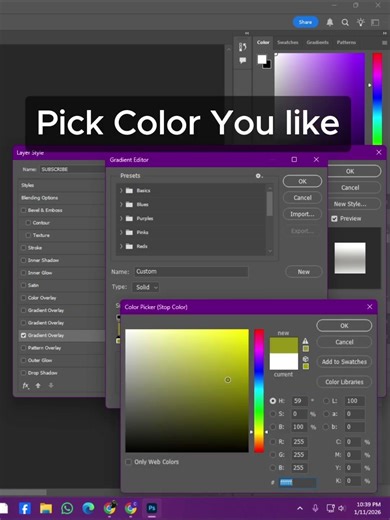The width and height of the screenshot is (390, 520).
Task: Expand the Blues presets folder
Action: click(x=121, y=205)
